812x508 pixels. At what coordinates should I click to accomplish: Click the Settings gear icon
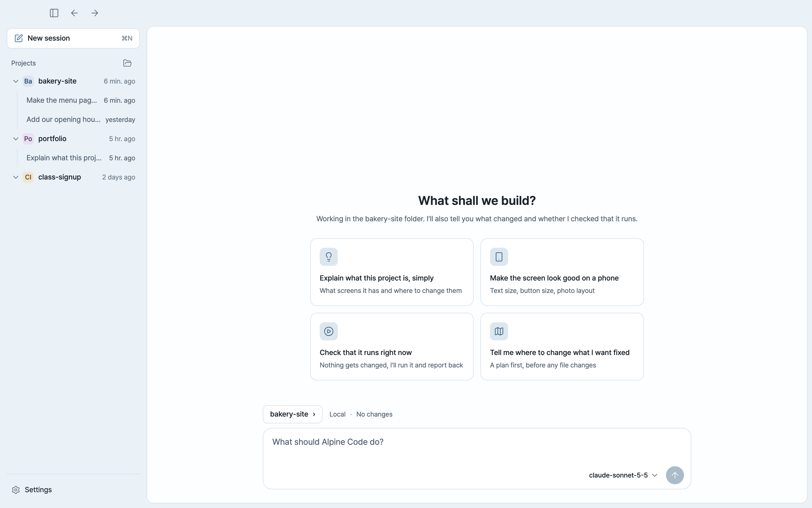(x=16, y=490)
